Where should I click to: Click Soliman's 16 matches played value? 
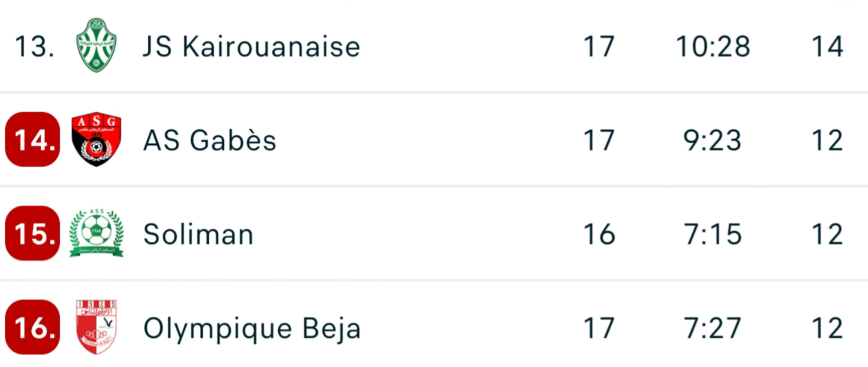(x=599, y=234)
